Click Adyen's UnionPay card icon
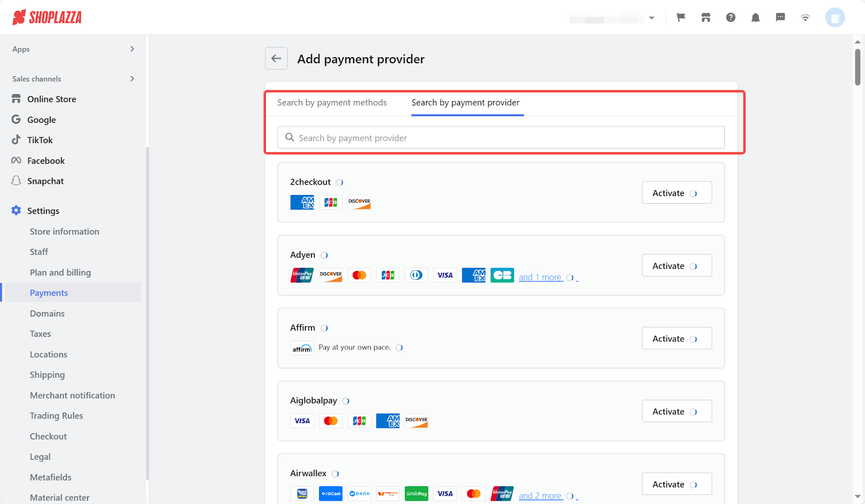Screen dimensions: 865x504 302,275
